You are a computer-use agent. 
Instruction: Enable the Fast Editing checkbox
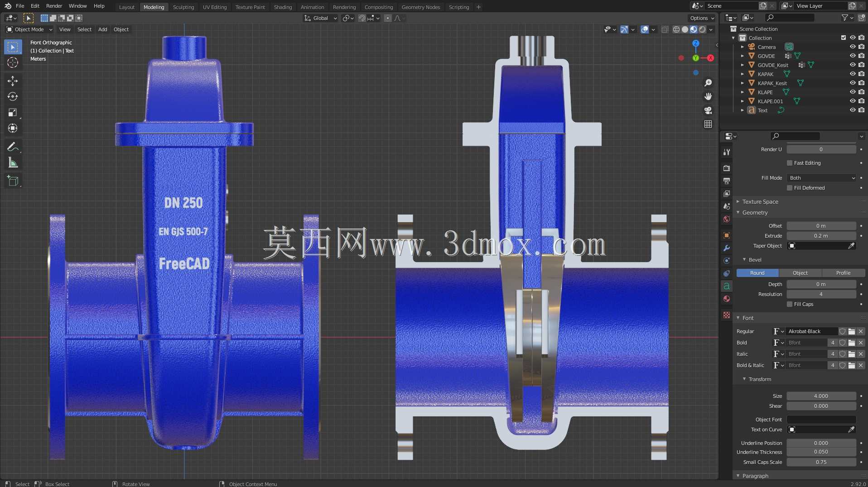coord(790,163)
